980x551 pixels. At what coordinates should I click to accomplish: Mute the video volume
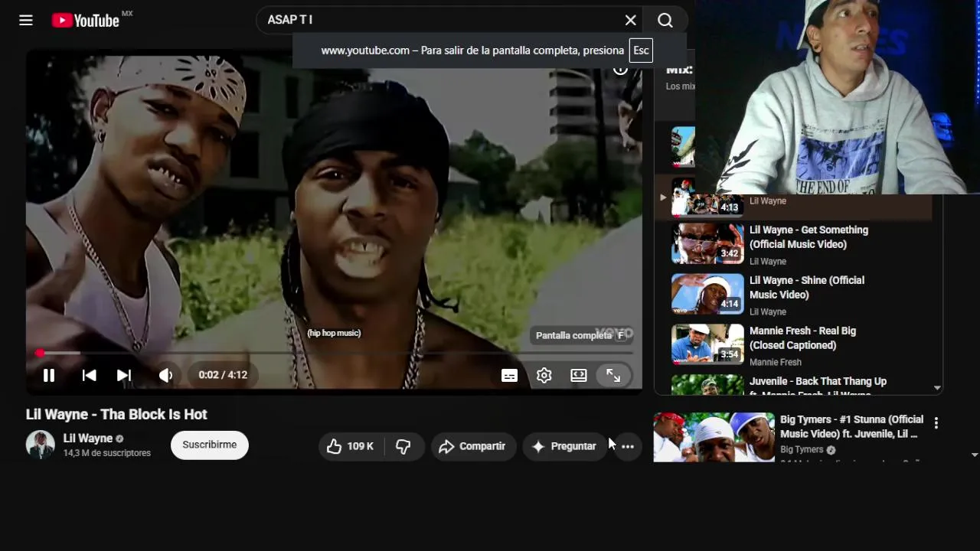tap(166, 375)
